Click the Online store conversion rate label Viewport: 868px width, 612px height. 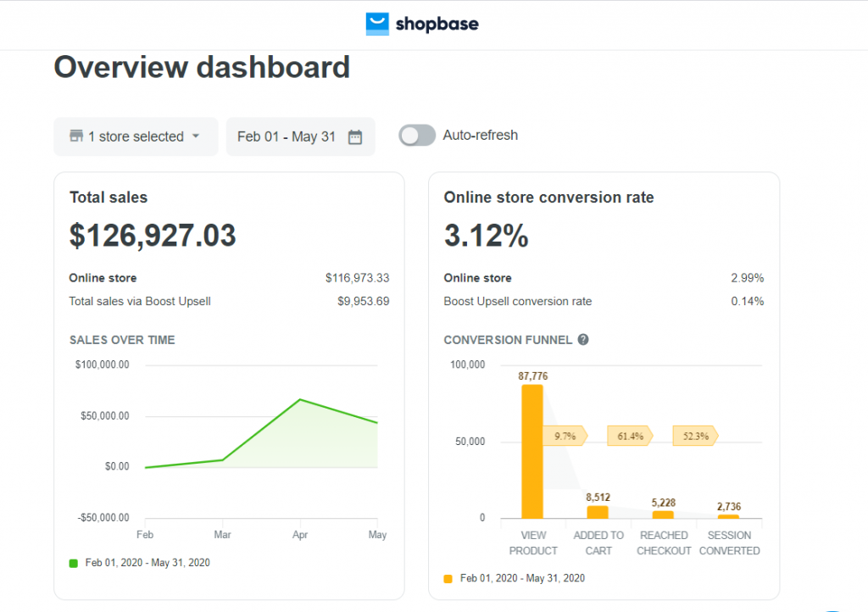[x=548, y=197]
